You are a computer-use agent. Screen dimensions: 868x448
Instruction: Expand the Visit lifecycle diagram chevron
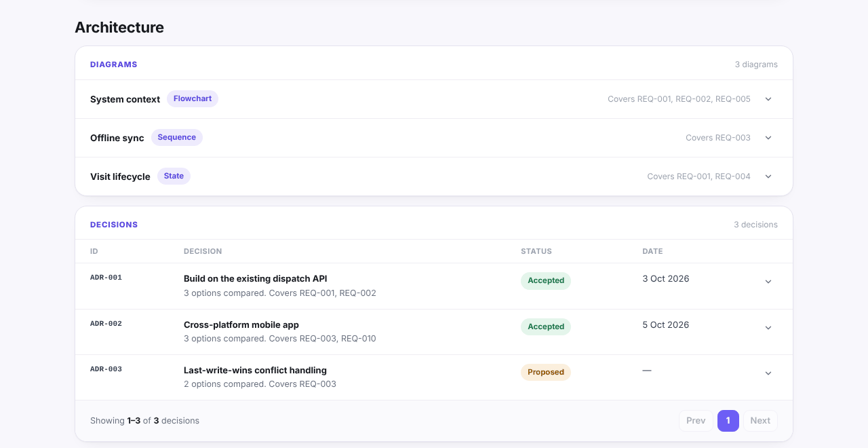(768, 176)
